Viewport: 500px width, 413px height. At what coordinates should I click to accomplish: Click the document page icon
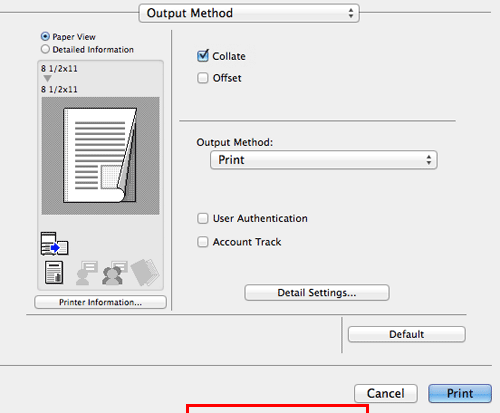(x=54, y=273)
